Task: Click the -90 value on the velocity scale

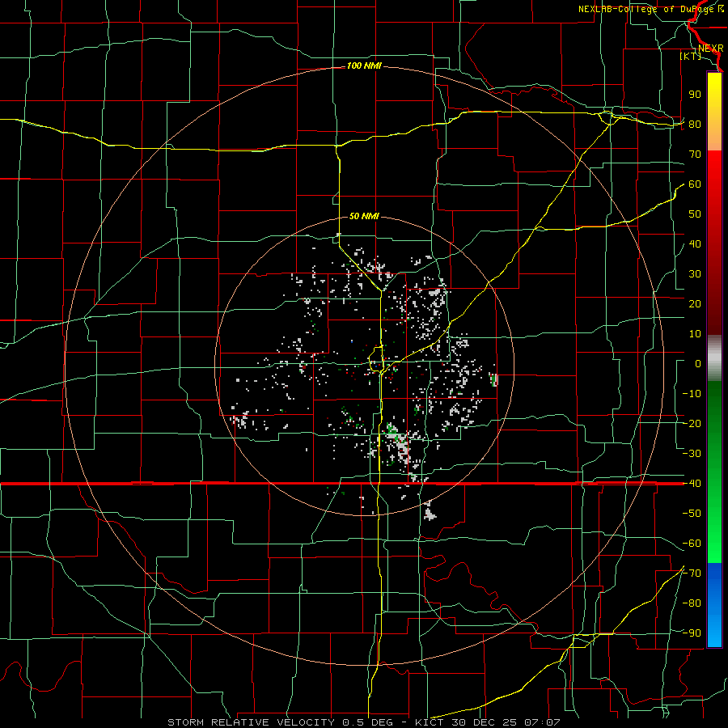Action: click(x=692, y=633)
